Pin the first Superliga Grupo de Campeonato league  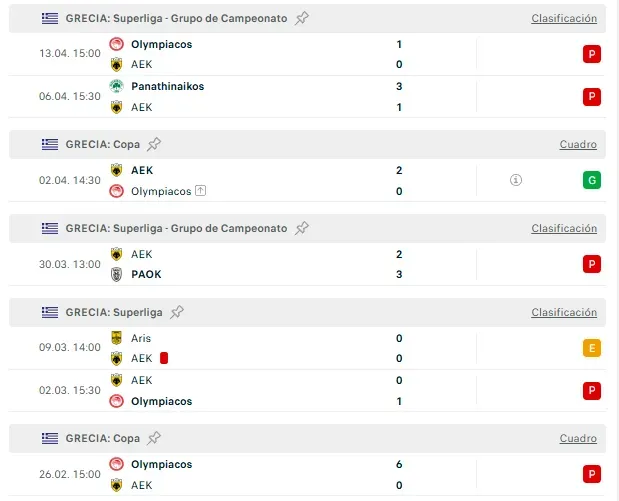(302, 18)
